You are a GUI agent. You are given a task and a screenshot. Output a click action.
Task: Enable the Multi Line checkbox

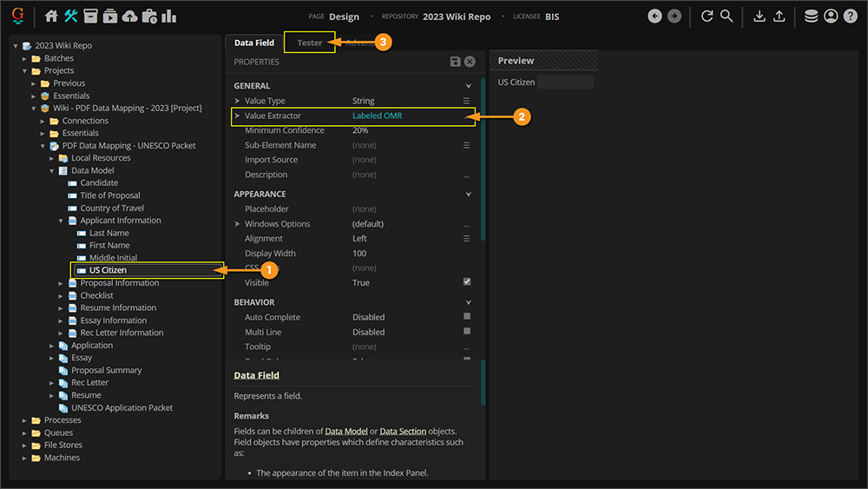[x=467, y=332]
